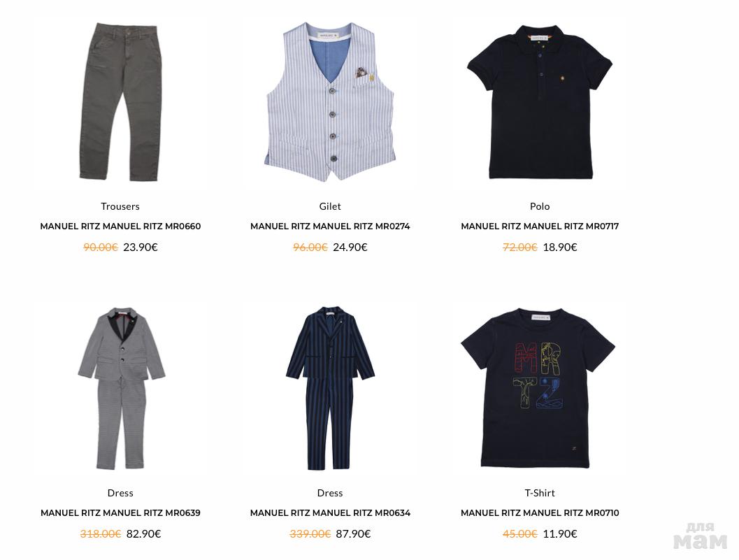Click the MANUEL RITZ MR0639 product title
This screenshot has height=560, width=739.
(120, 513)
